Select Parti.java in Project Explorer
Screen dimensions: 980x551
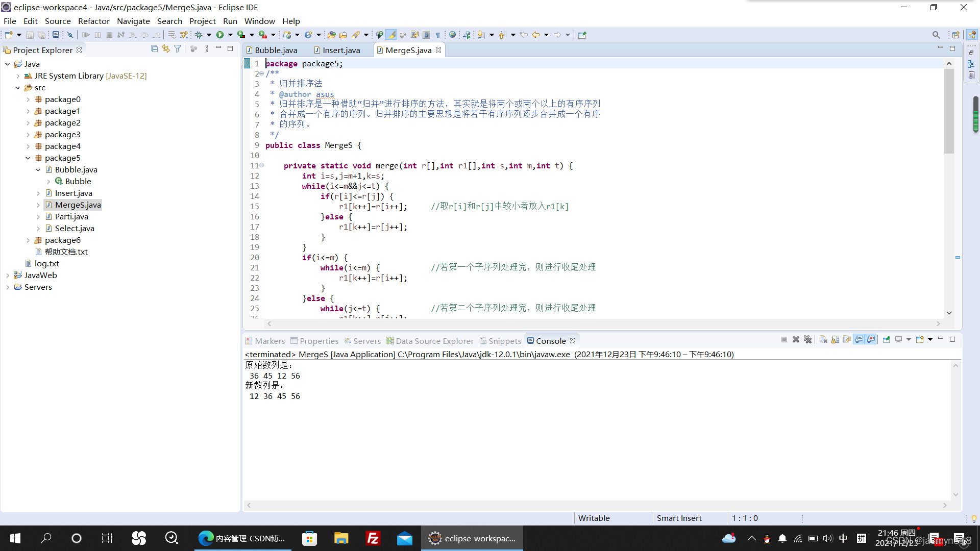(71, 217)
